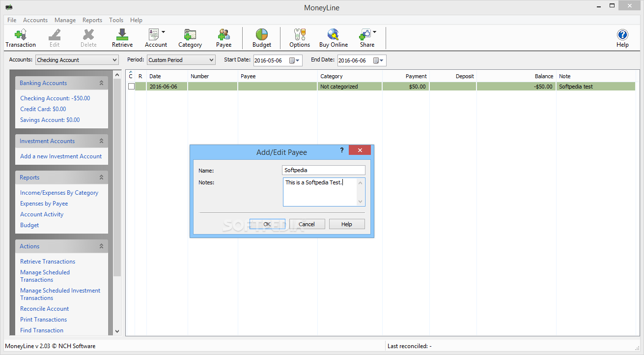Open Expenses by Payee report
The image size is (644, 355).
[44, 204]
